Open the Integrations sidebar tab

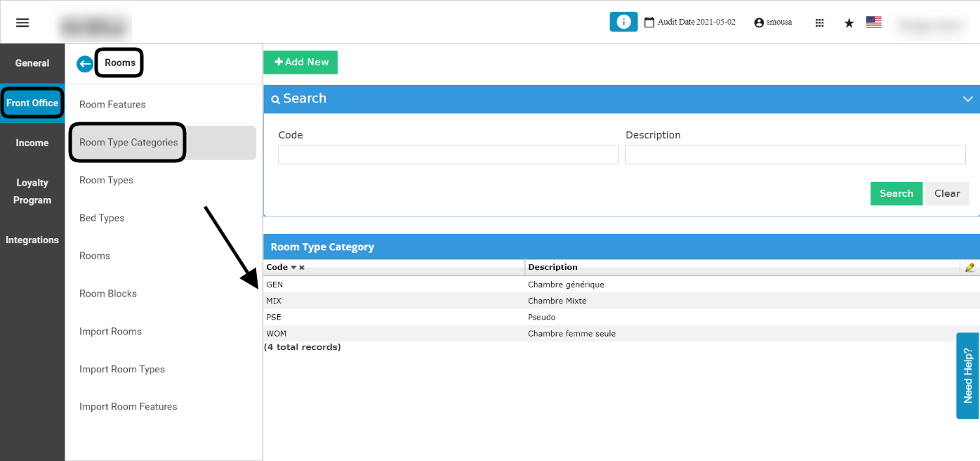tap(32, 240)
